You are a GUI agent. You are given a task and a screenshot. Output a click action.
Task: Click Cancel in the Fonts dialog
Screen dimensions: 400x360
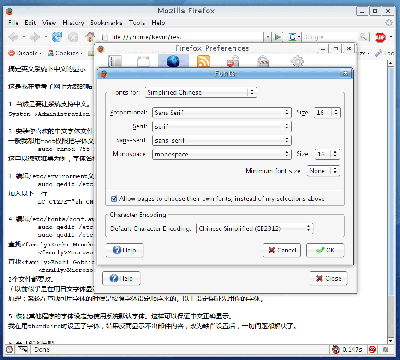pyautogui.click(x=282, y=250)
